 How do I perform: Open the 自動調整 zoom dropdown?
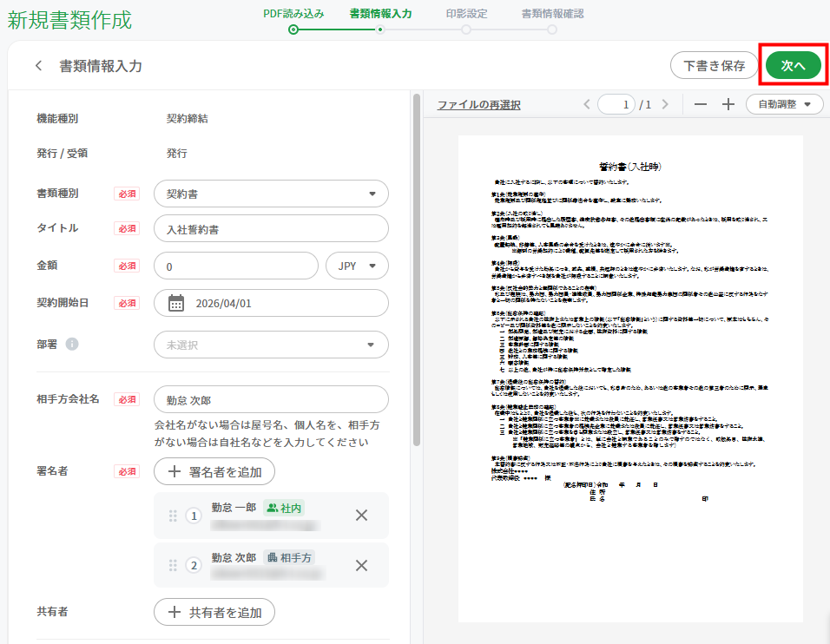[785, 104]
